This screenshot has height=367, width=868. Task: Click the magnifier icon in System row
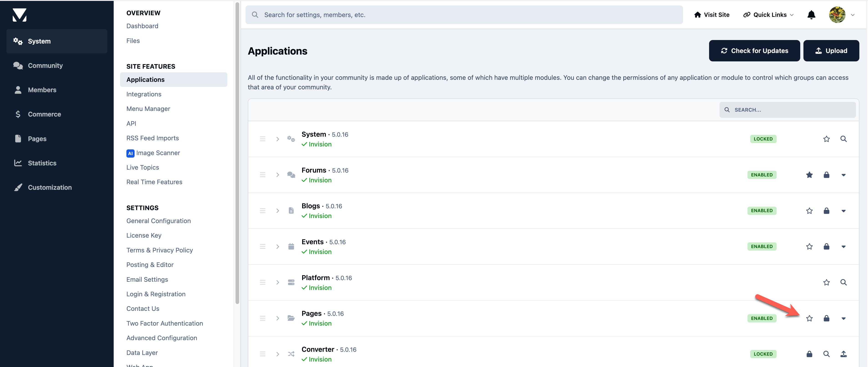(843, 139)
